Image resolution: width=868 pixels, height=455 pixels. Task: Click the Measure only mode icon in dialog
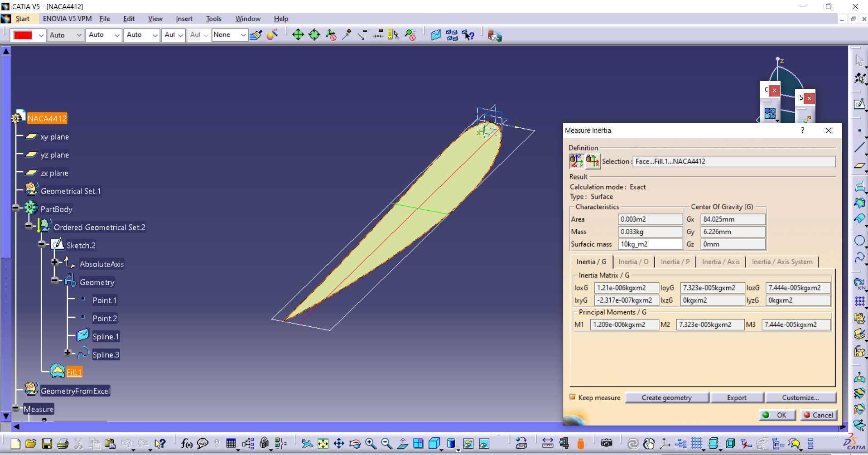tap(576, 161)
